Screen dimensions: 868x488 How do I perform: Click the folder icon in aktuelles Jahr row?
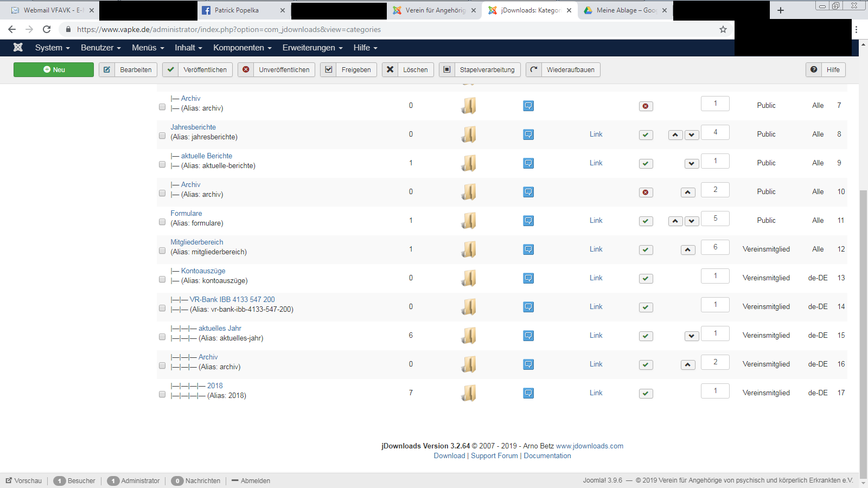469,336
